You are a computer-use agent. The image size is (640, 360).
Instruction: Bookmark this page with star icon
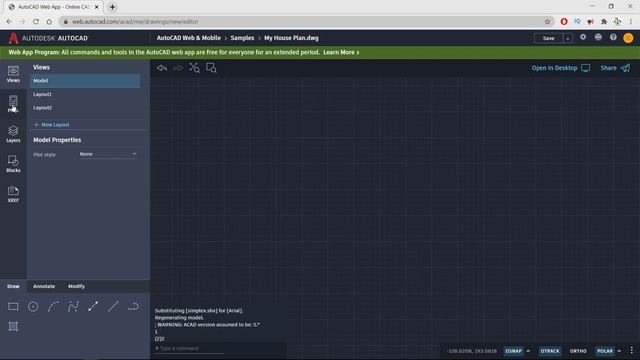(547, 22)
